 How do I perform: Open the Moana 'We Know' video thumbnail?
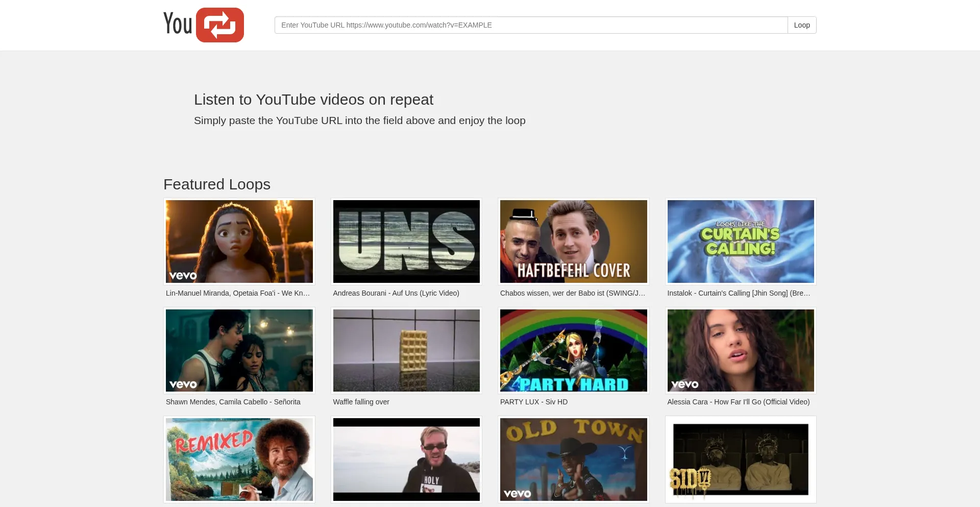point(239,242)
